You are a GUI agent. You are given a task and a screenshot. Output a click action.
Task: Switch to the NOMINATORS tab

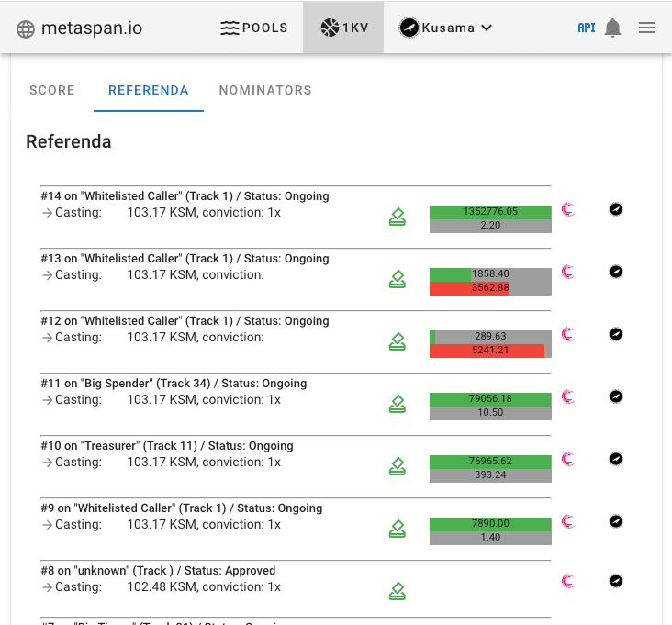tap(265, 90)
